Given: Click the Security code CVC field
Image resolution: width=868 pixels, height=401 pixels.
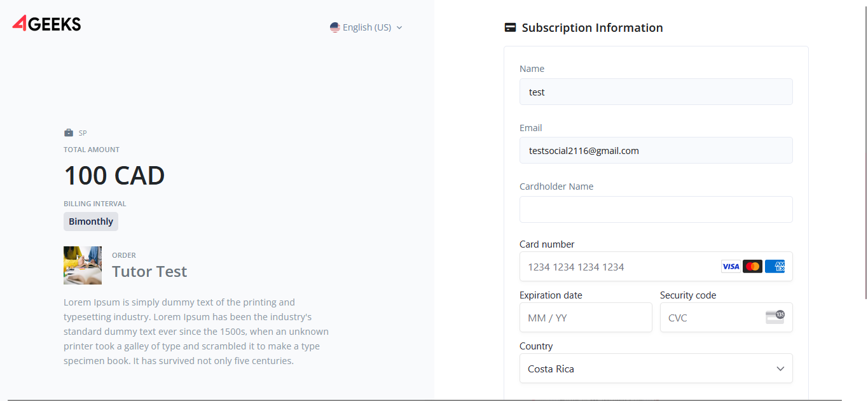Looking at the screenshot, I should (712, 318).
